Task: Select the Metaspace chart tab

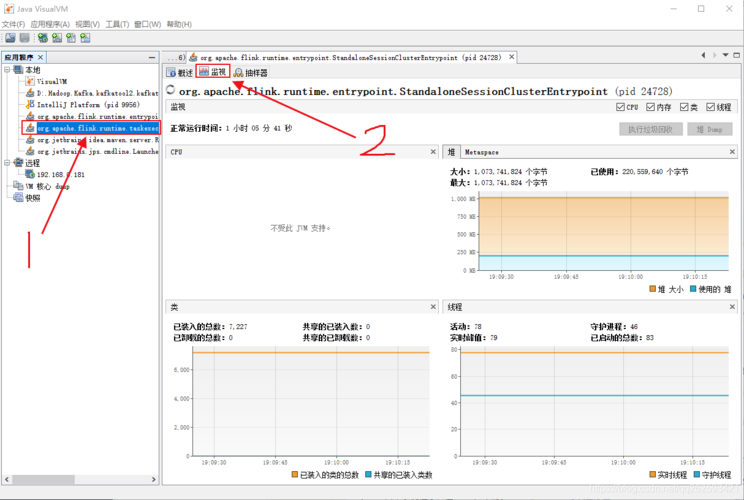Action: tap(482, 152)
